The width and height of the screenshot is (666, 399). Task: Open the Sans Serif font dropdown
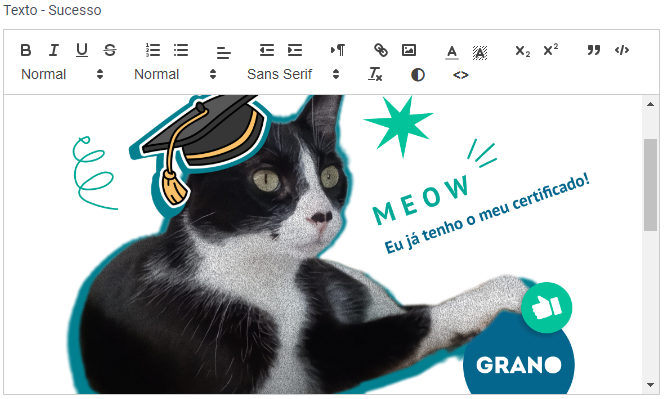pos(293,74)
